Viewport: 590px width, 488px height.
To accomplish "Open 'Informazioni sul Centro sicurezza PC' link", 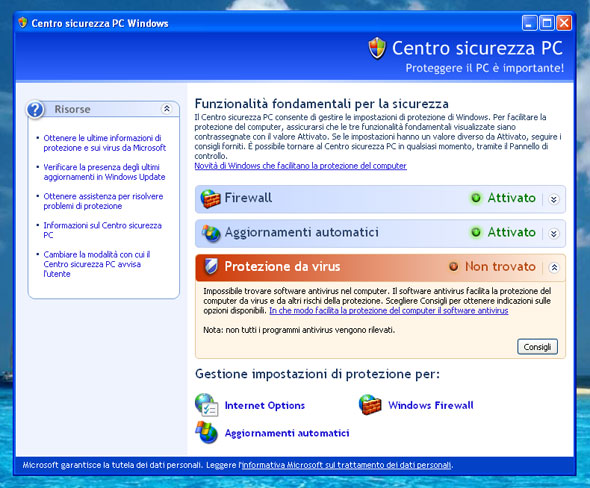I will point(102,230).
